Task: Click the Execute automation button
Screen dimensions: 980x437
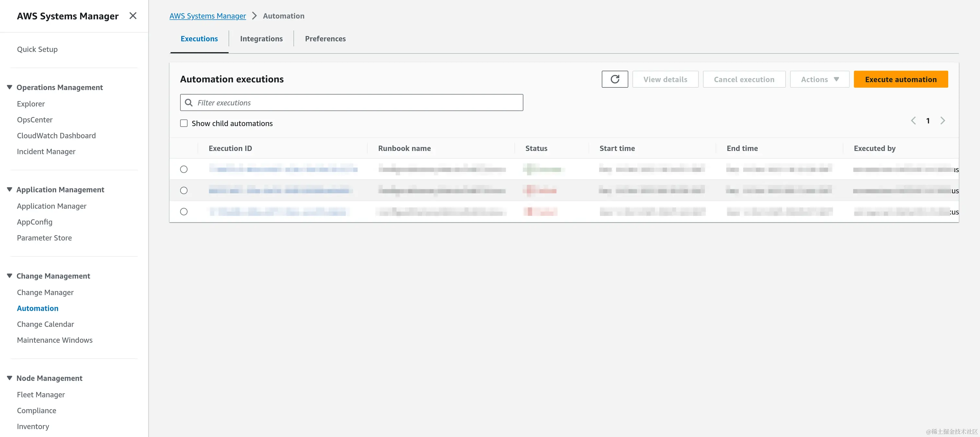Action: 901,79
